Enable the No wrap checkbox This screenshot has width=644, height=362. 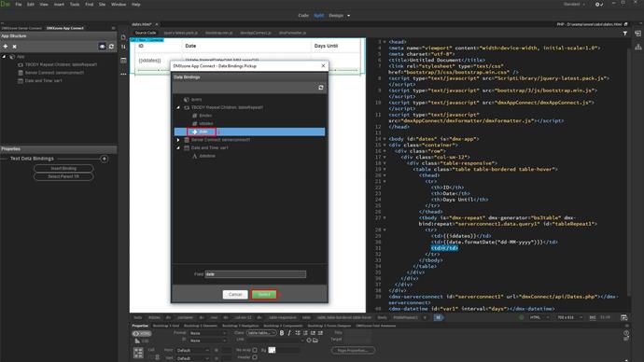(255, 350)
